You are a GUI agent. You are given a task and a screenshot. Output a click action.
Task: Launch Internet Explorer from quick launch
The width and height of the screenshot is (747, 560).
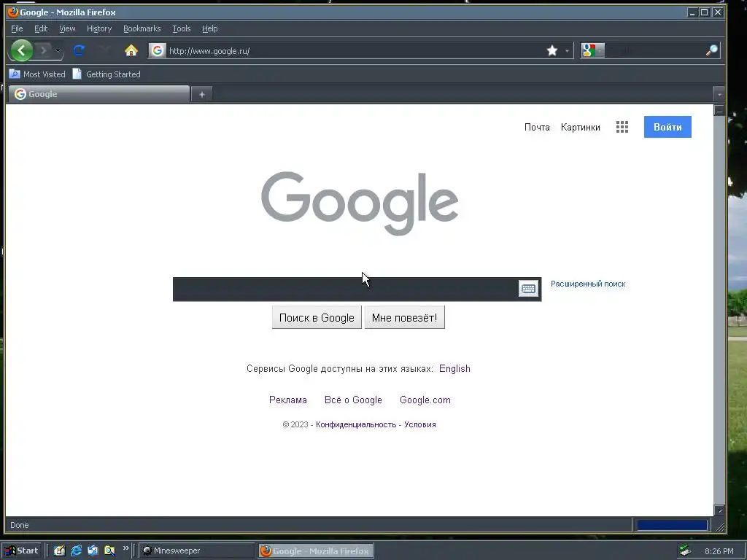click(76, 551)
